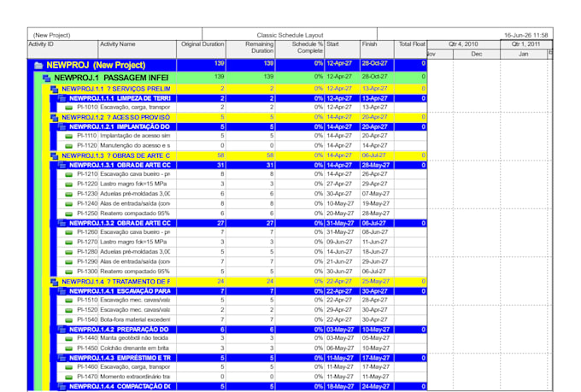The width and height of the screenshot is (581, 392).
Task: Click the WBS icon for NEWPROJ.1.4.4 COMPACTAÇÃO
Action: [x=62, y=387]
